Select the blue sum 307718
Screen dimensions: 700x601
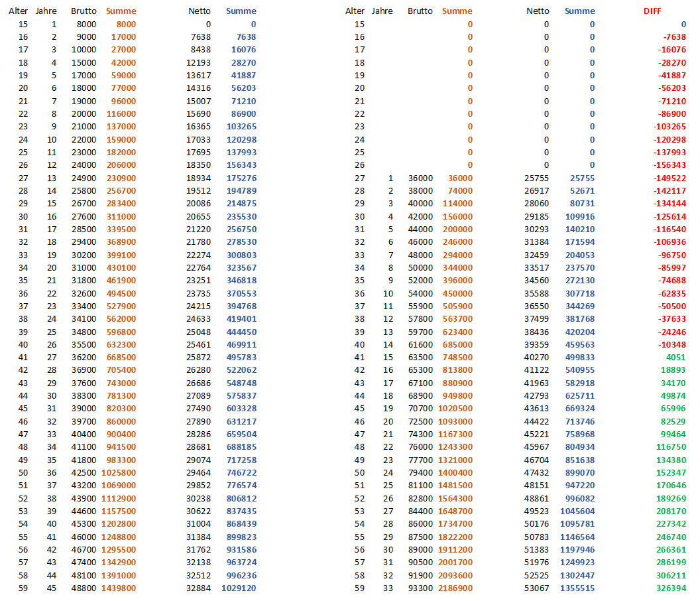click(580, 294)
